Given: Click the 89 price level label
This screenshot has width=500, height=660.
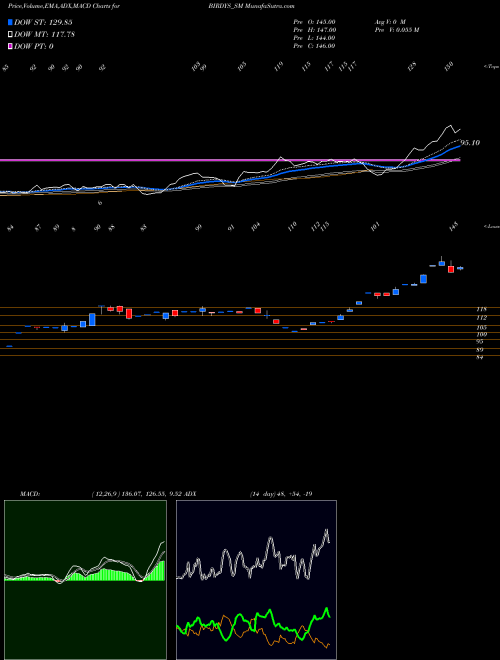Looking at the screenshot, I should tap(479, 350).
